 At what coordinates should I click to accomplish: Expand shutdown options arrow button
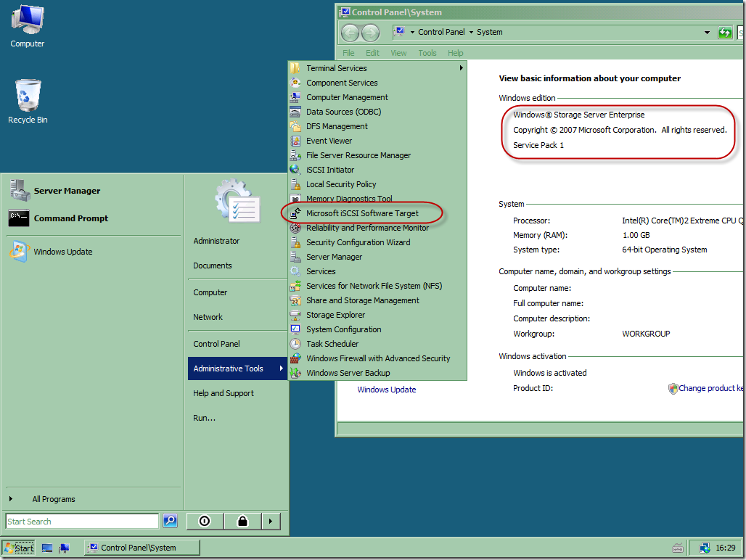[270, 521]
